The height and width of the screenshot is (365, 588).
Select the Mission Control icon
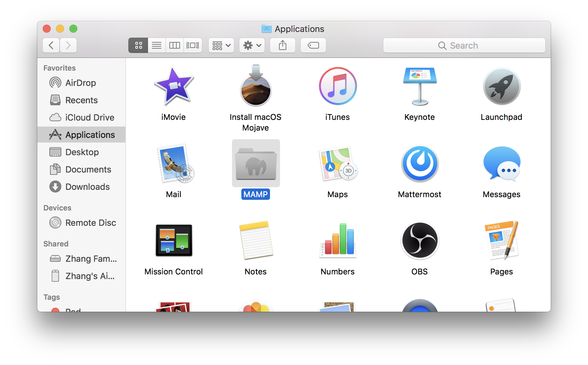click(174, 241)
